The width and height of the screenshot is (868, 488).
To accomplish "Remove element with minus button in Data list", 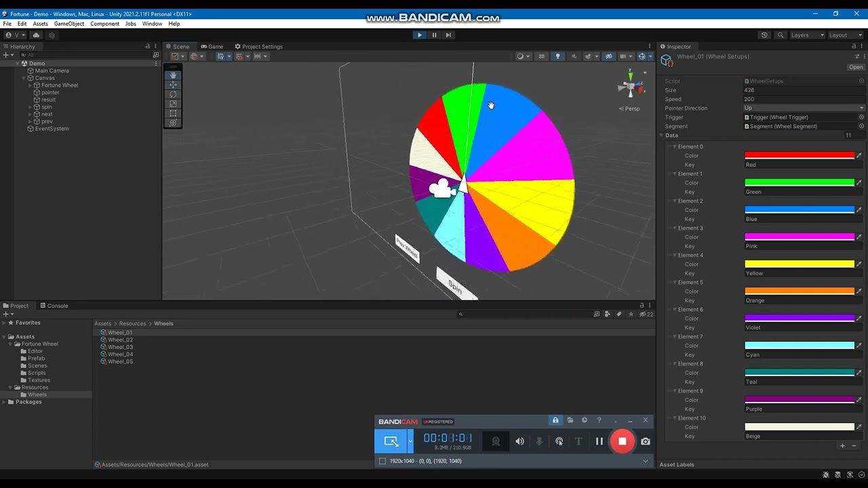I will click(x=854, y=446).
